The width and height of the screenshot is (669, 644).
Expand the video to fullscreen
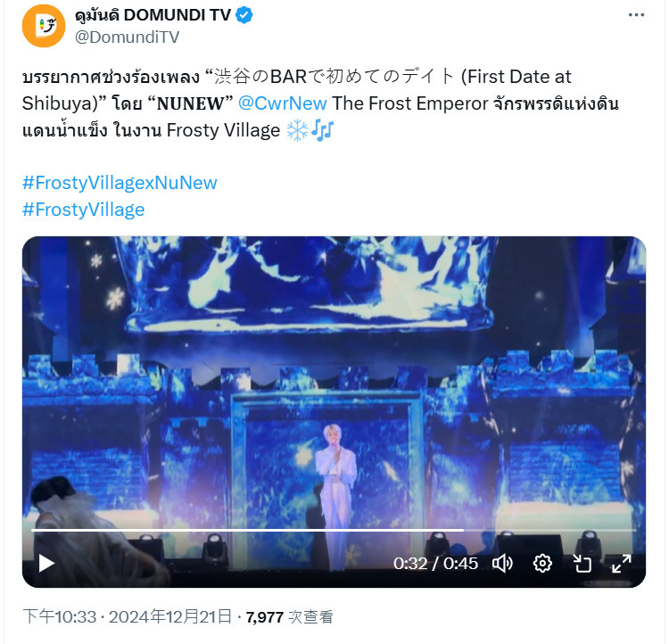[621, 564]
